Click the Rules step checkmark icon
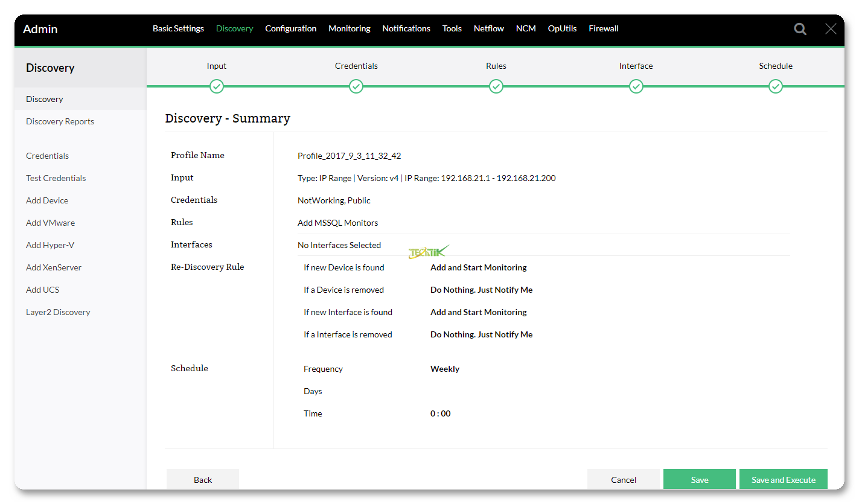This screenshot has height=504, width=859. tap(496, 87)
